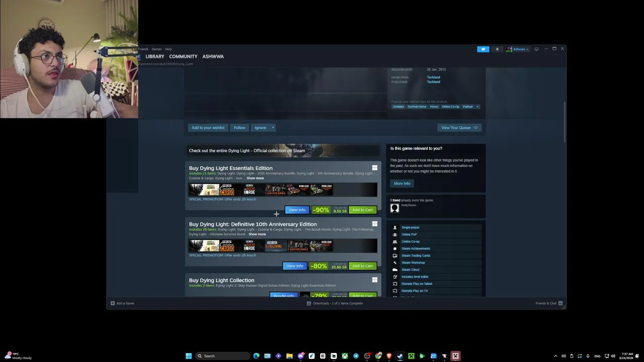Open the Games menu
Image resolution: width=644 pixels, height=362 pixels.
point(156,49)
